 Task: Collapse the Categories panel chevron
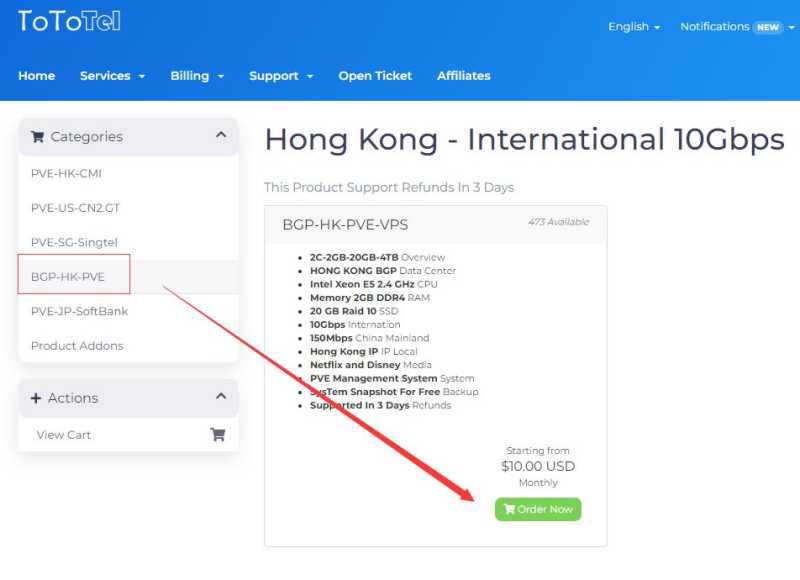(221, 135)
